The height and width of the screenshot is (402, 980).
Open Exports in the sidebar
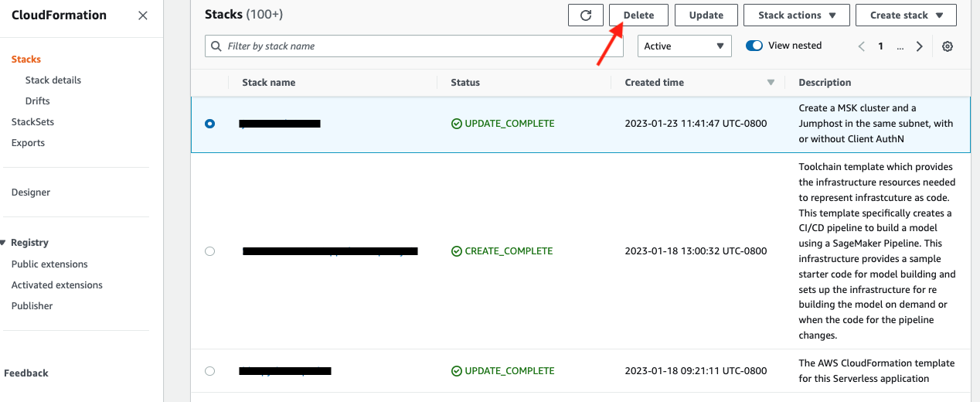point(28,143)
